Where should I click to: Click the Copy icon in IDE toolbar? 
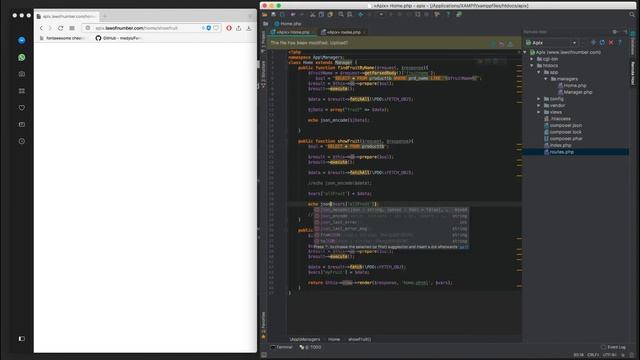click(x=321, y=14)
